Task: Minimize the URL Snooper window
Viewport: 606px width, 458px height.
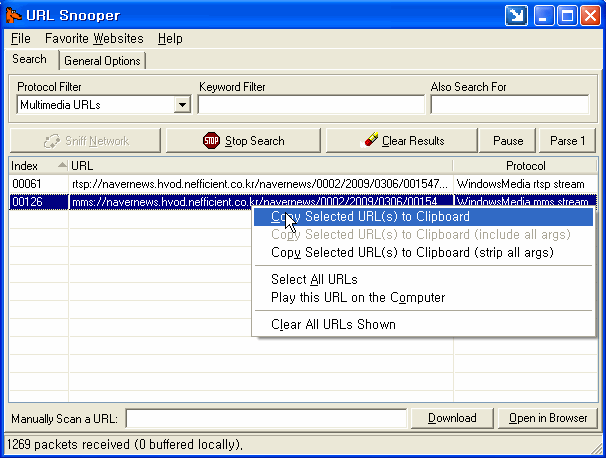Action: 543,16
